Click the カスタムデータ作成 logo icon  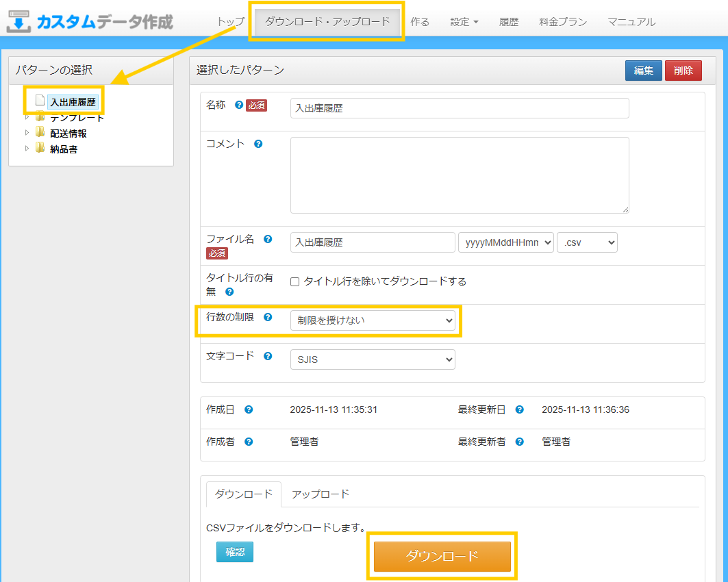[19, 21]
